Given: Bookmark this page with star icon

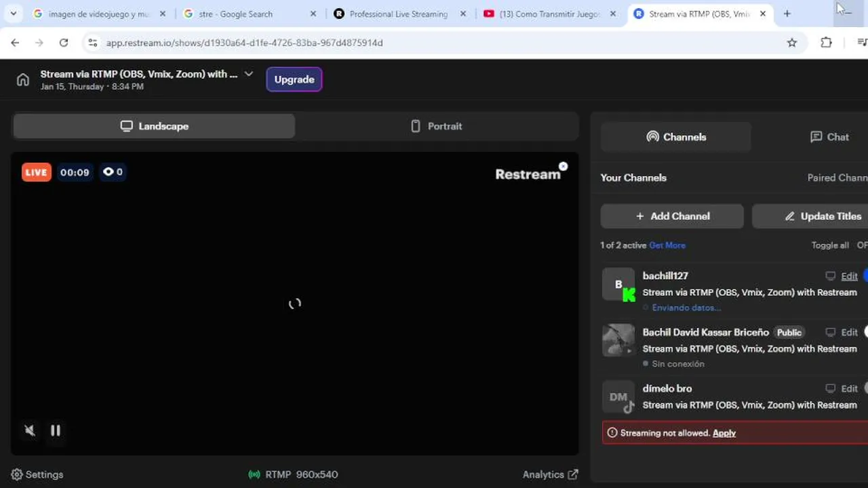Looking at the screenshot, I should [792, 43].
